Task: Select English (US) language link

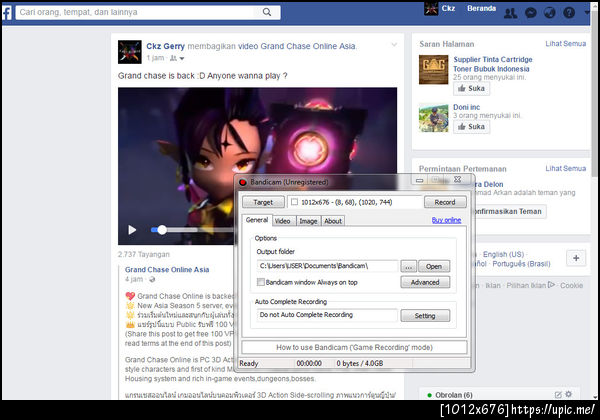Action: (503, 254)
